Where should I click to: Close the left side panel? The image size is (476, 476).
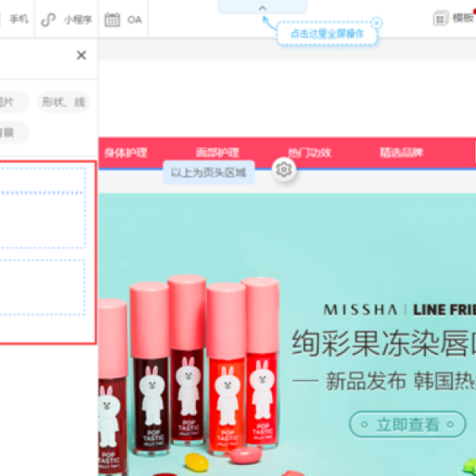click(81, 56)
